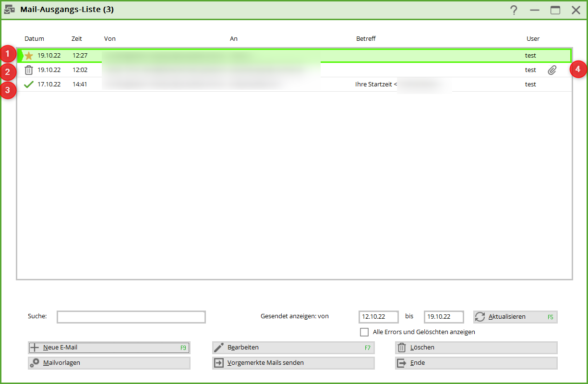This screenshot has height=384, width=588.
Task: Click the trash icon in the 12:02 row
Action: (29, 70)
